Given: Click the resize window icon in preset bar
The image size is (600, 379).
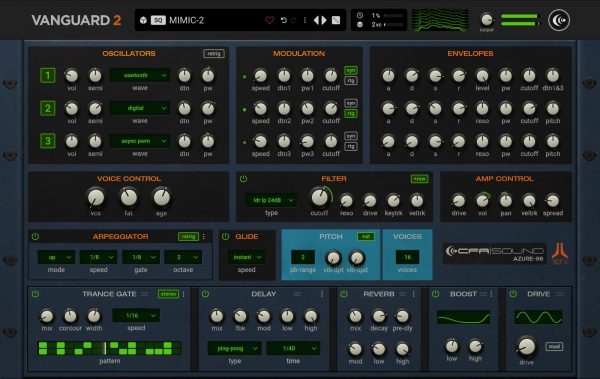Looking at the screenshot, I should coord(336,20).
